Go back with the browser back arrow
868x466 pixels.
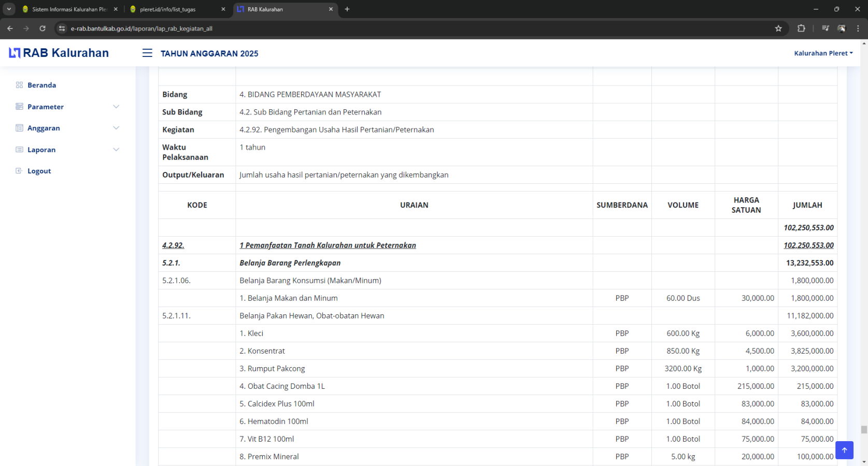[10, 28]
